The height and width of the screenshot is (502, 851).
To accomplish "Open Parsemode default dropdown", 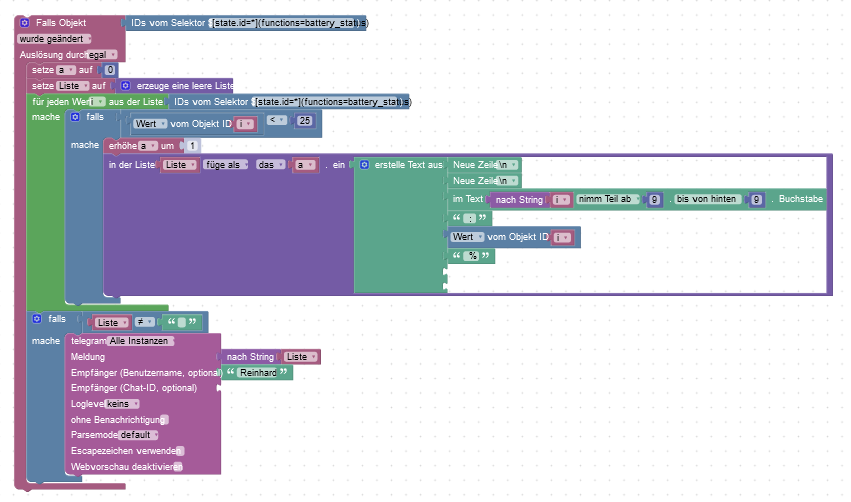I will [138, 435].
